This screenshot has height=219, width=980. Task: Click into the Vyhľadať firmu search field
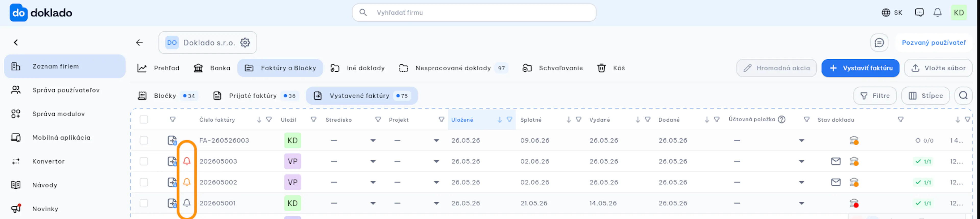[474, 12]
